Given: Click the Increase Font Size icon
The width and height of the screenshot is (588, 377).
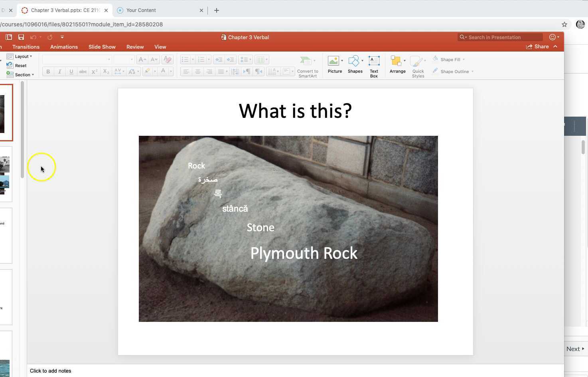Looking at the screenshot, I should click(x=142, y=60).
